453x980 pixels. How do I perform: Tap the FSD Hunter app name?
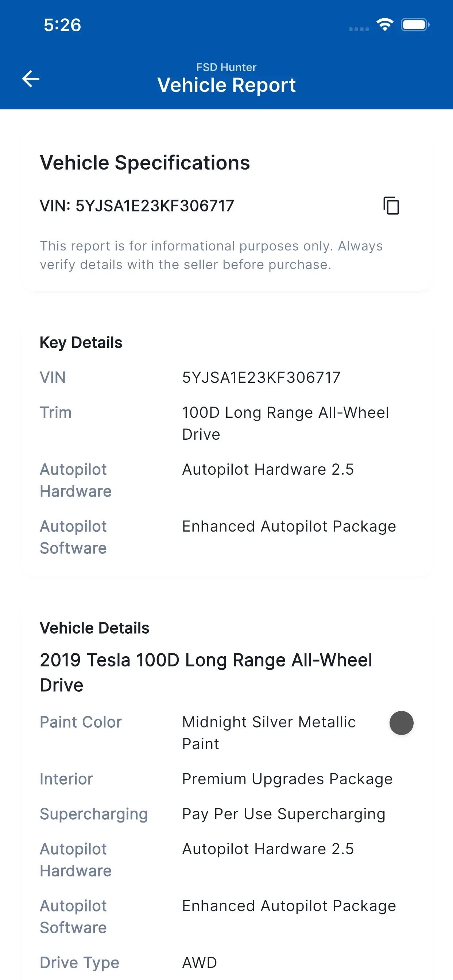(x=226, y=67)
